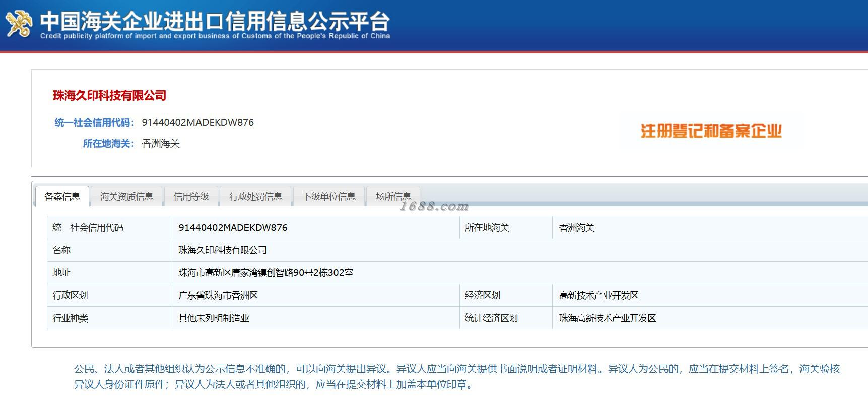Click the 名称 table label cell
Image resolution: width=868 pixels, height=410 pixels.
(x=109, y=250)
